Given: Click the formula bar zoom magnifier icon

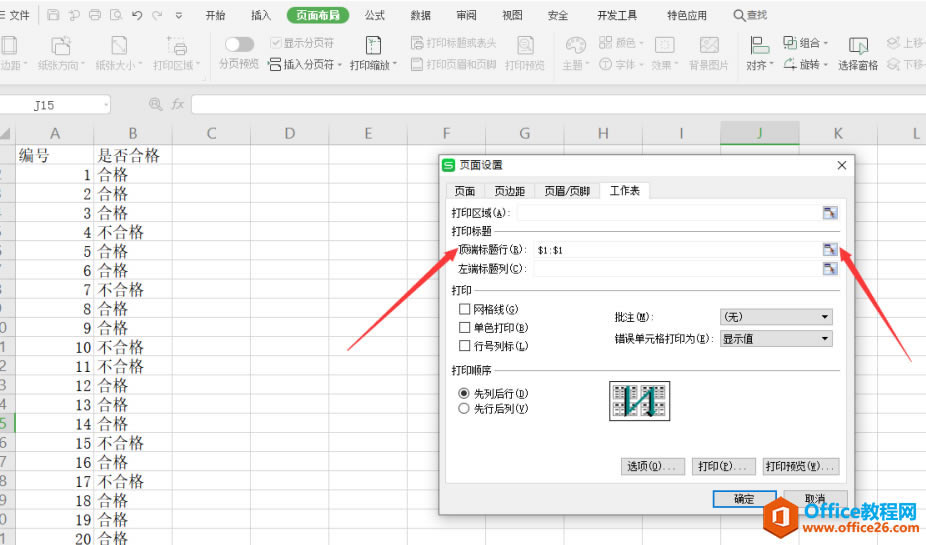Looking at the screenshot, I should [156, 105].
